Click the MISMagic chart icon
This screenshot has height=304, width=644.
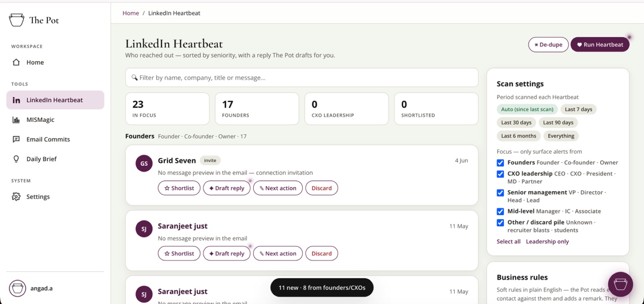click(x=16, y=120)
